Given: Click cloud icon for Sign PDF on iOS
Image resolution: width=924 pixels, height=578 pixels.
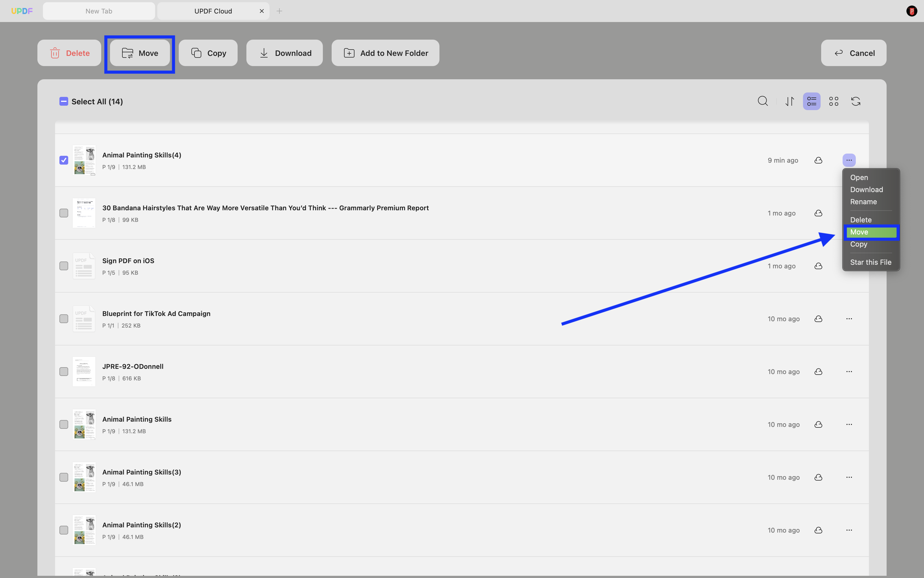Looking at the screenshot, I should point(818,266).
